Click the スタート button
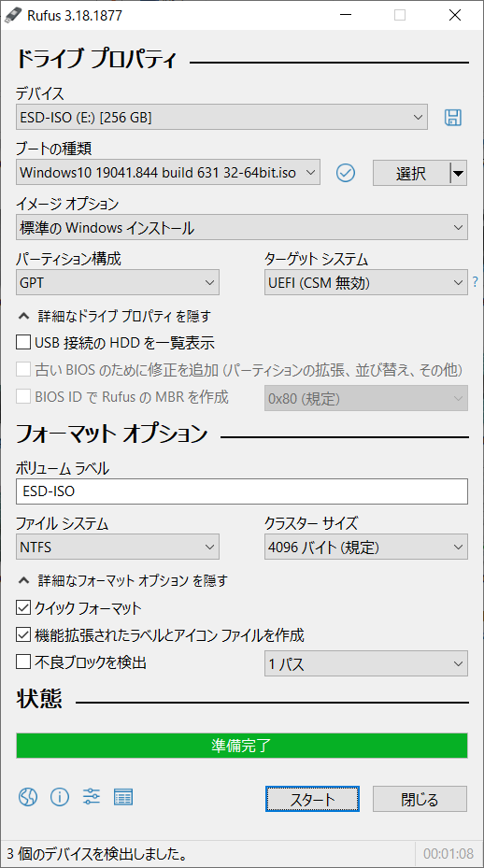484x868 pixels. [x=312, y=800]
